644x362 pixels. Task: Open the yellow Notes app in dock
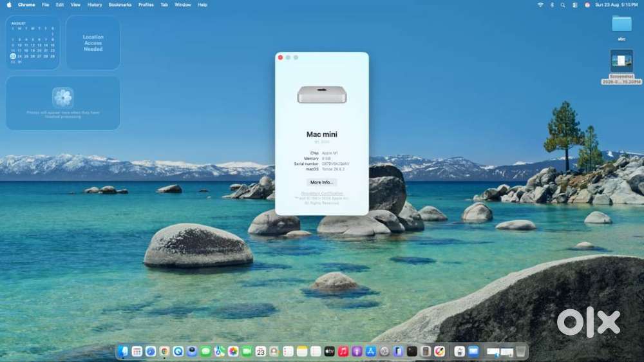pyautogui.click(x=302, y=351)
